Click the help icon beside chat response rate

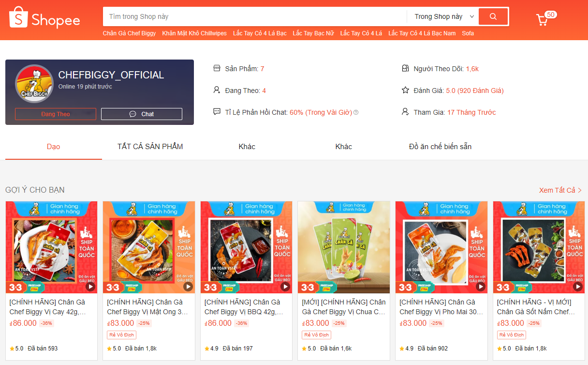pos(356,112)
